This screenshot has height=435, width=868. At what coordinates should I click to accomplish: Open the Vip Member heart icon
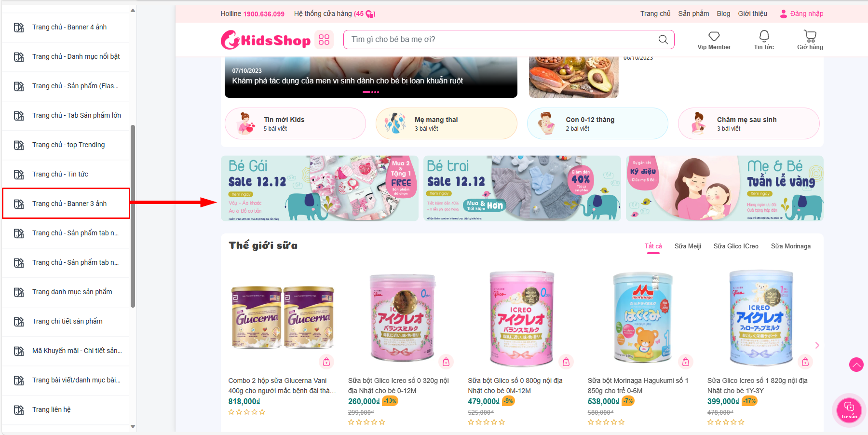coord(714,36)
